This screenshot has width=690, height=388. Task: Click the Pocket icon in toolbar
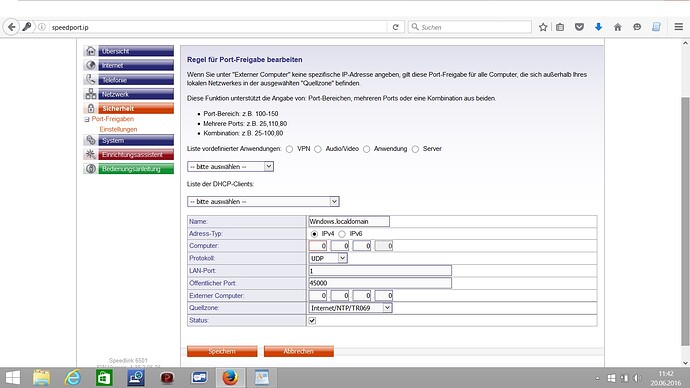tap(579, 27)
